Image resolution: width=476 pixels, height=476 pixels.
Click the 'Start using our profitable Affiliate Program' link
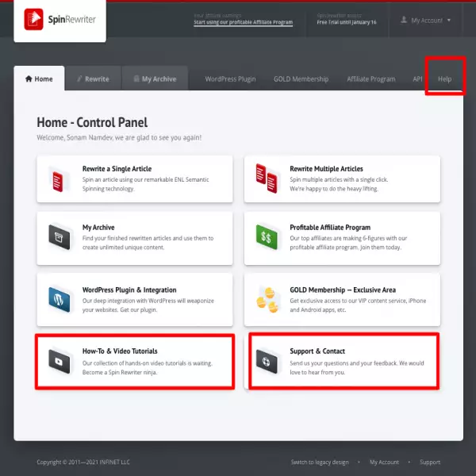pos(244,22)
